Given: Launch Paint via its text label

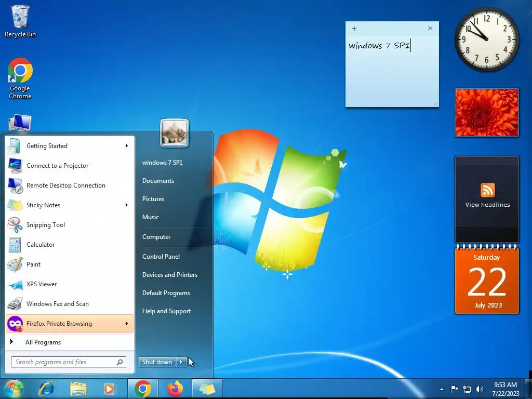Looking at the screenshot, I should 34,264.
